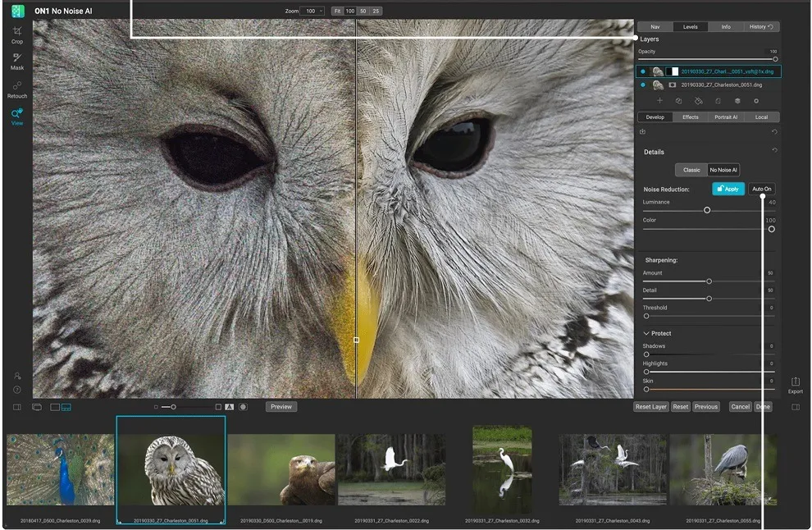Click the A mask view icon in bottom toolbar

coord(230,407)
